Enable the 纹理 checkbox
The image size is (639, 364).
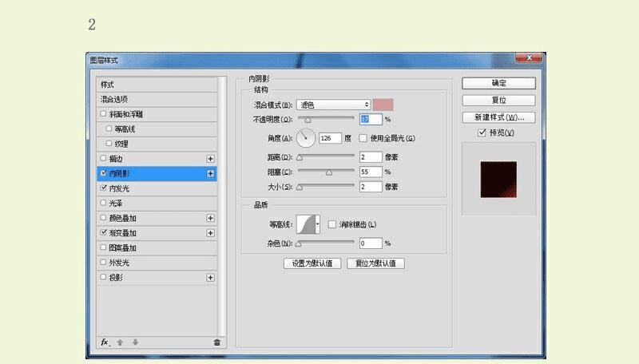[x=109, y=144]
